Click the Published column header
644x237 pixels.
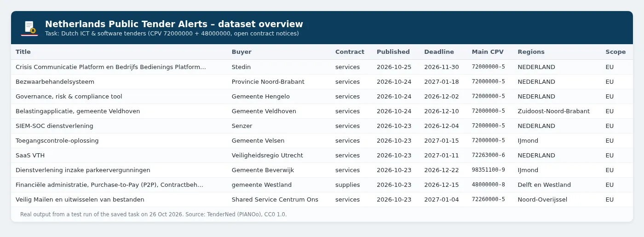click(393, 52)
